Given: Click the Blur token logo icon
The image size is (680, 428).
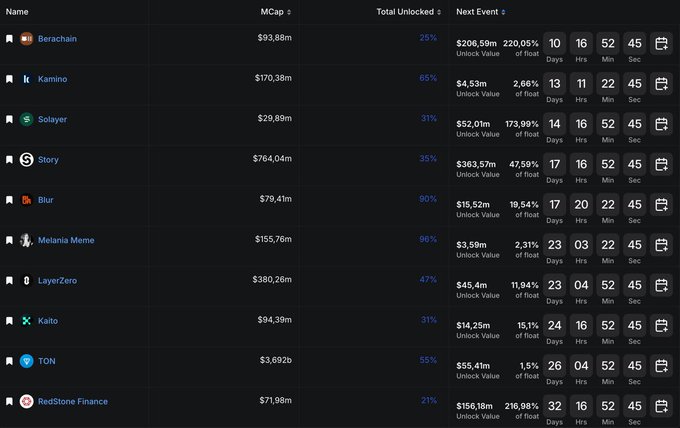Looking at the screenshot, I should pos(27,200).
